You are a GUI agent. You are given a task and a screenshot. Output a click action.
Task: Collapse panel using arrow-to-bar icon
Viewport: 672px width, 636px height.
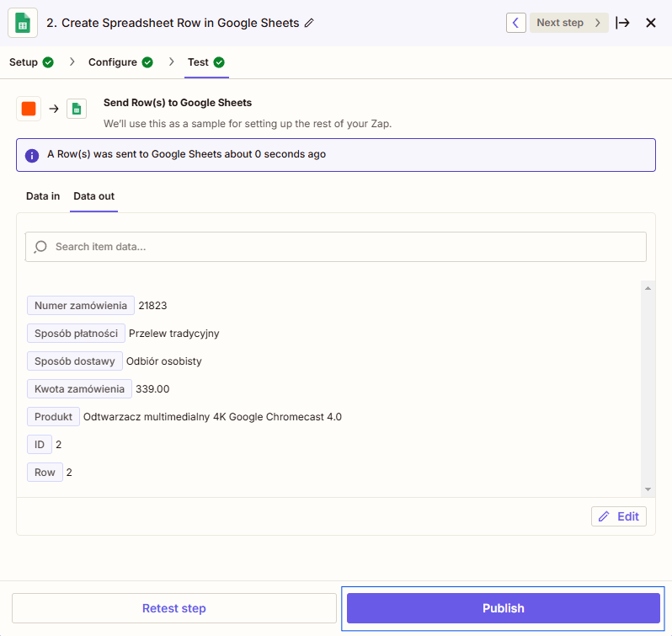point(622,23)
